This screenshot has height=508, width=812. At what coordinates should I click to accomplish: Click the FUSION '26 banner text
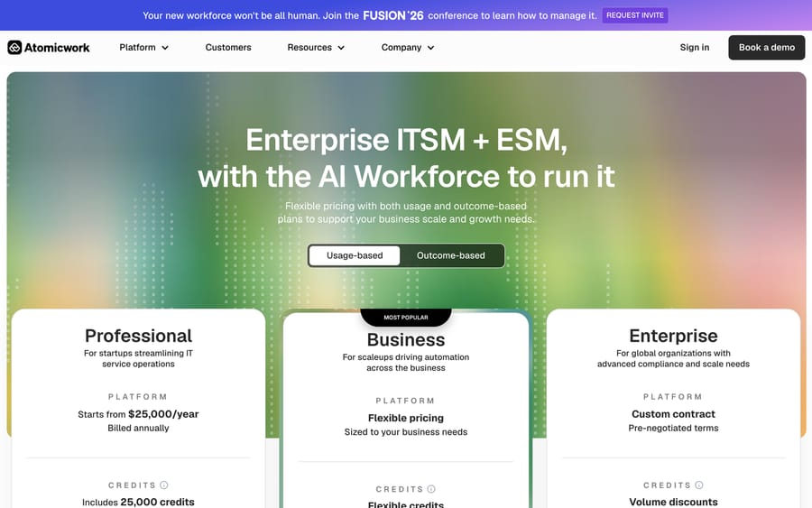click(393, 15)
